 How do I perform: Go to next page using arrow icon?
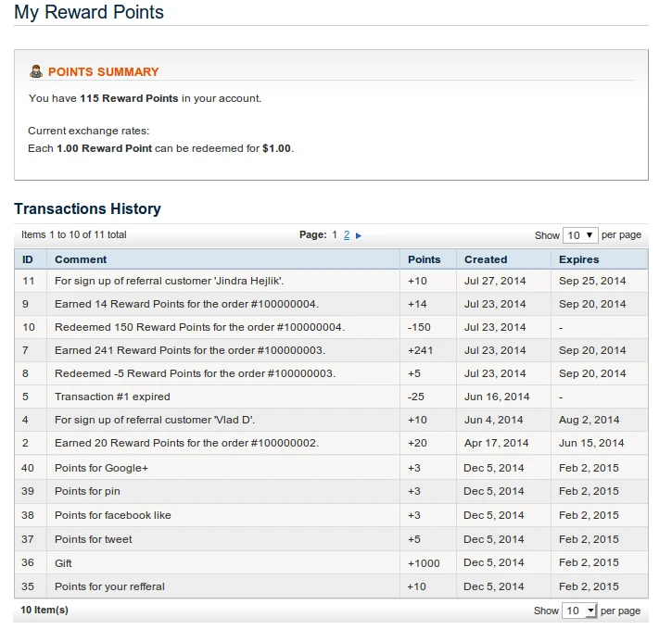tap(359, 235)
